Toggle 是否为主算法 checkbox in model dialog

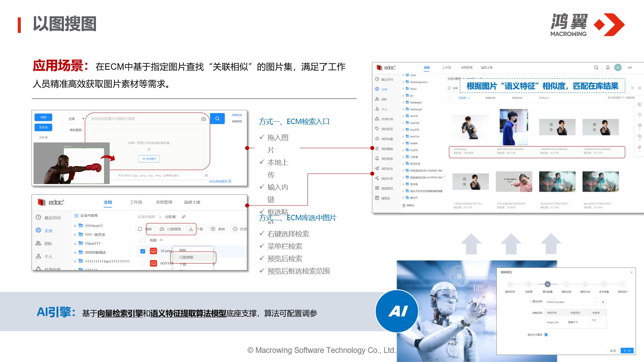546,335
